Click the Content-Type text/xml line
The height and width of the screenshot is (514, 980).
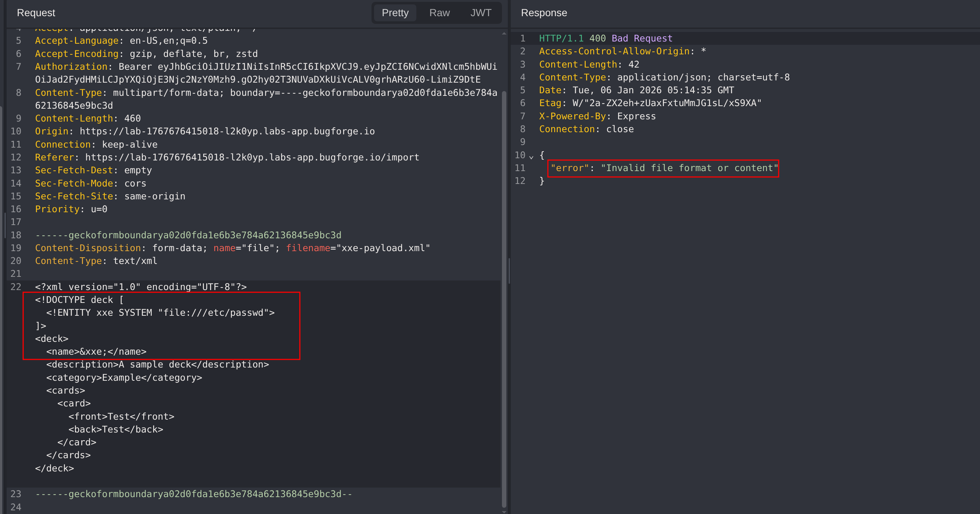click(96, 261)
